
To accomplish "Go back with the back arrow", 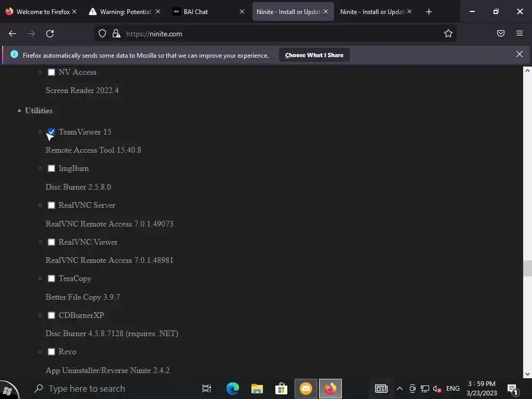I will (12, 34).
